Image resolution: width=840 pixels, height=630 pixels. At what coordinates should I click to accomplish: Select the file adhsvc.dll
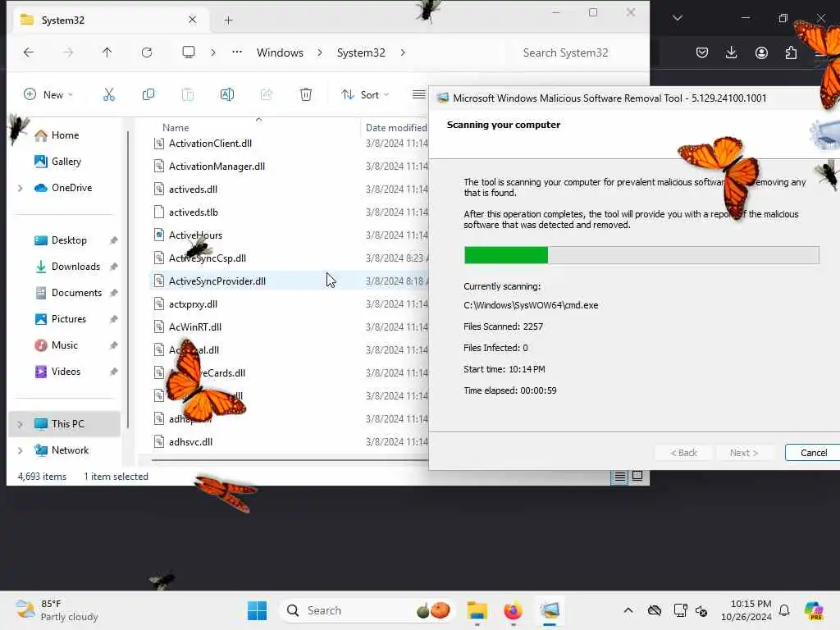point(190,442)
